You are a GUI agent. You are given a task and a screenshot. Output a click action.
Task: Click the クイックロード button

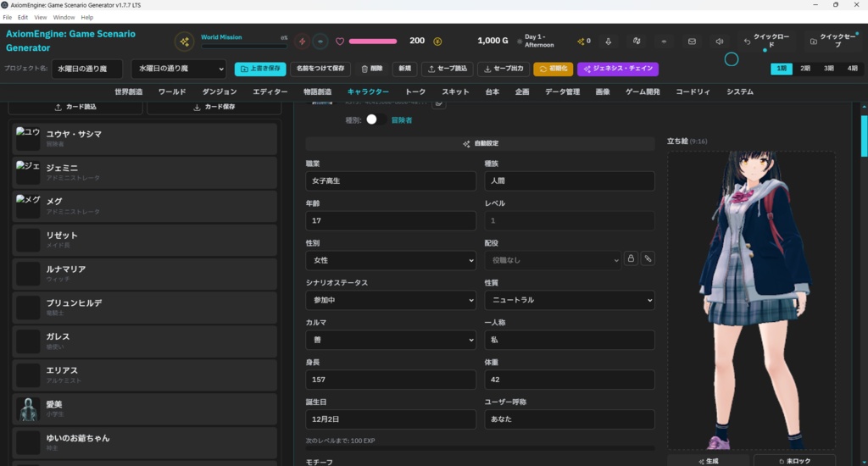tap(766, 41)
